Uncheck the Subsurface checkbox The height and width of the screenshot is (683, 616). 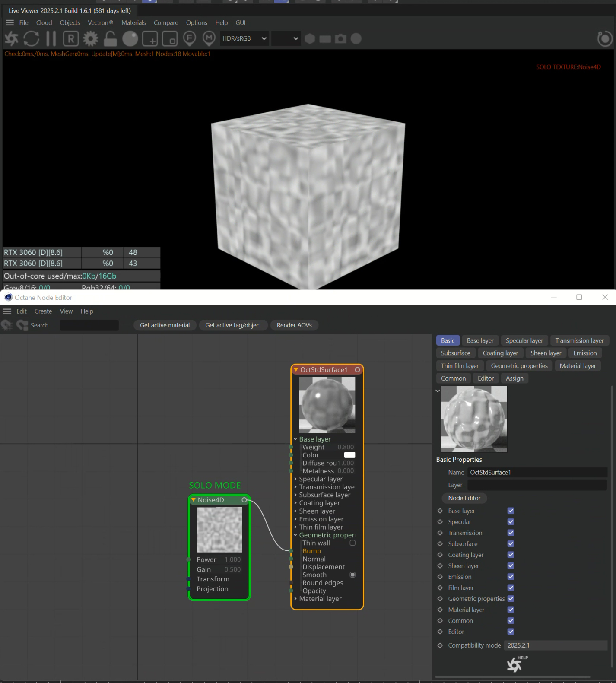511,544
